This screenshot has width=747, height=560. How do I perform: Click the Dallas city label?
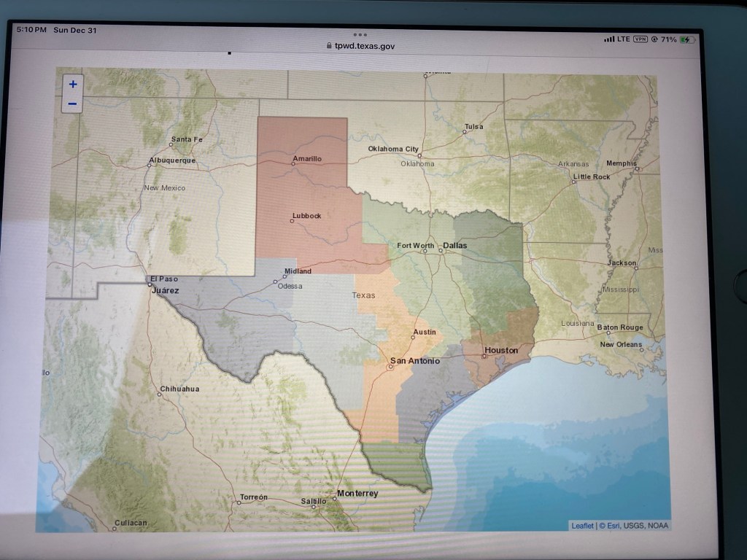pos(454,246)
